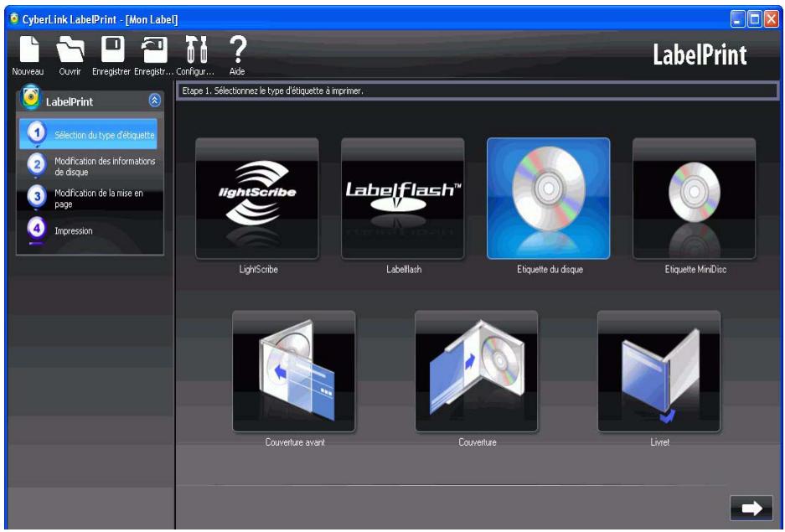Click the Enregistr… save-as icon
This screenshot has height=532, width=785.
[x=153, y=49]
